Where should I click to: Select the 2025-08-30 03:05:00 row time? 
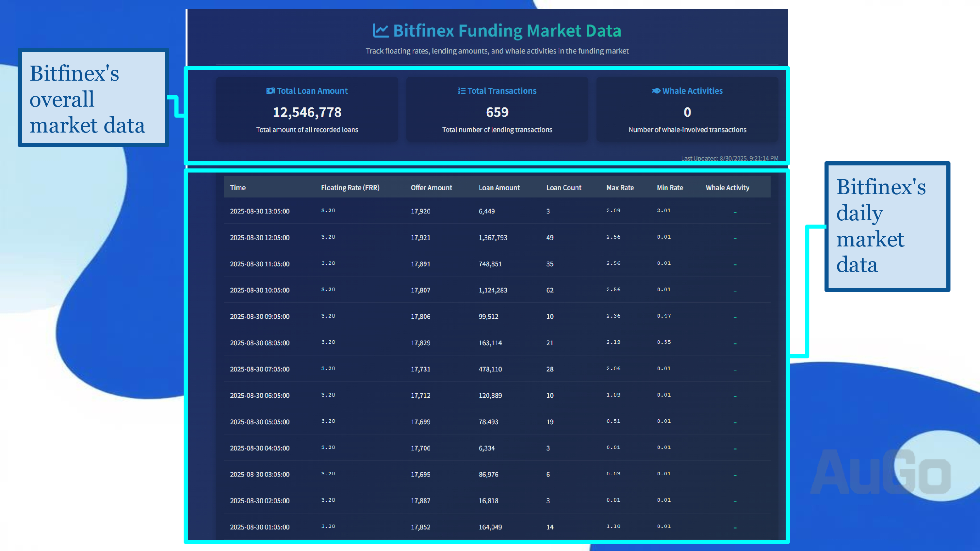coord(259,474)
